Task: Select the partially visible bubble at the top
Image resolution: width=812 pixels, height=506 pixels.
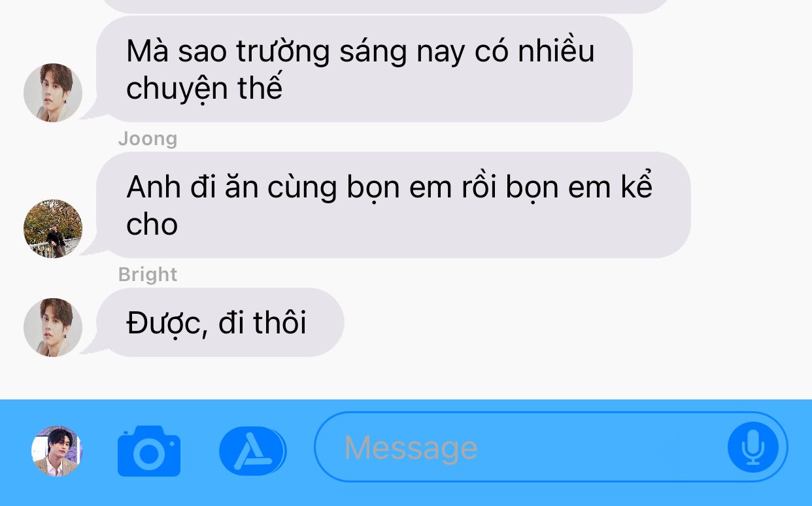Action: [x=386, y=6]
